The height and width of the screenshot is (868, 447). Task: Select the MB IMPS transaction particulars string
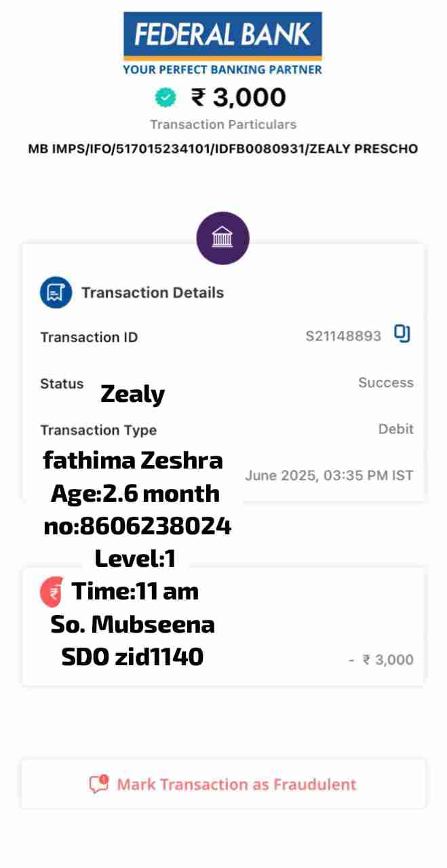click(222, 149)
